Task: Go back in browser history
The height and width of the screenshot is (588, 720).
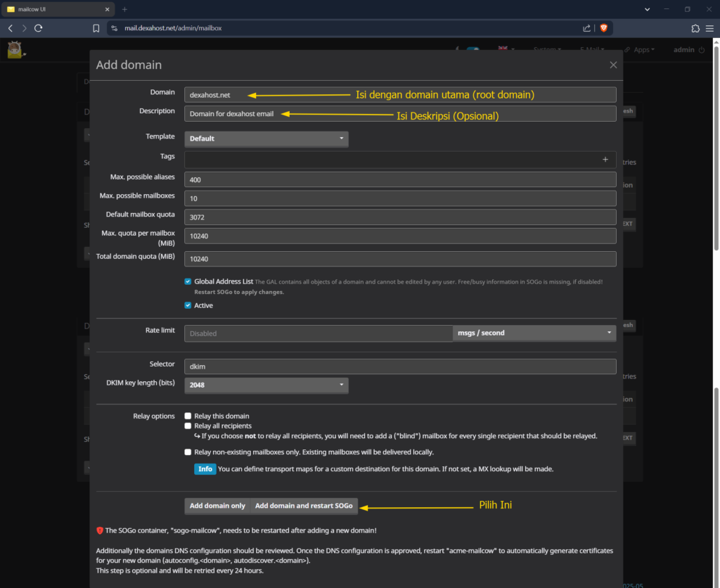Action: tap(11, 28)
